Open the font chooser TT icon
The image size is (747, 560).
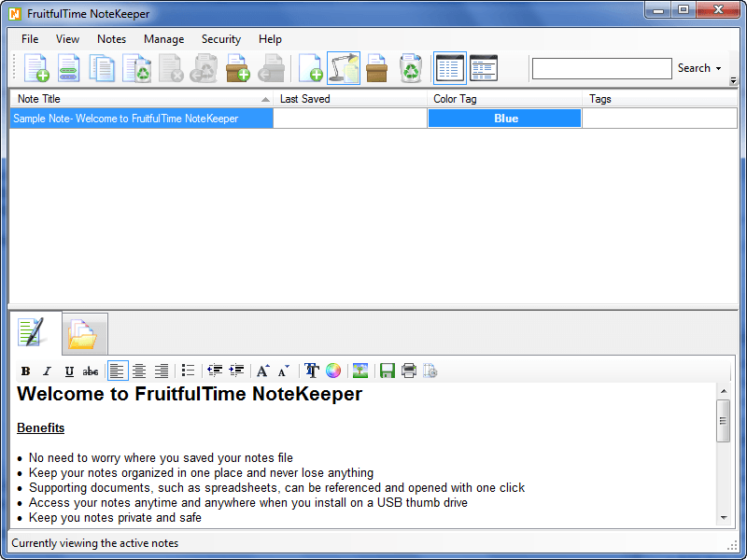(x=312, y=371)
